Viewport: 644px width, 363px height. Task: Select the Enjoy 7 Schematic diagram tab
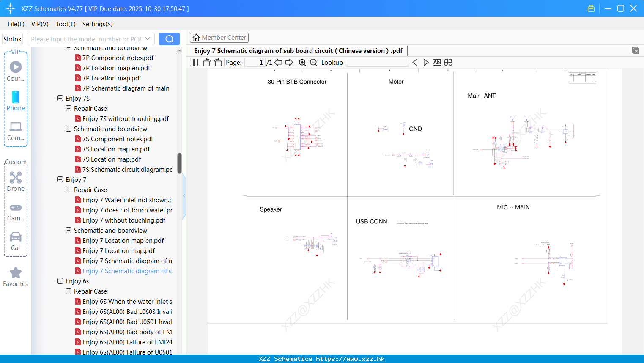(x=298, y=51)
